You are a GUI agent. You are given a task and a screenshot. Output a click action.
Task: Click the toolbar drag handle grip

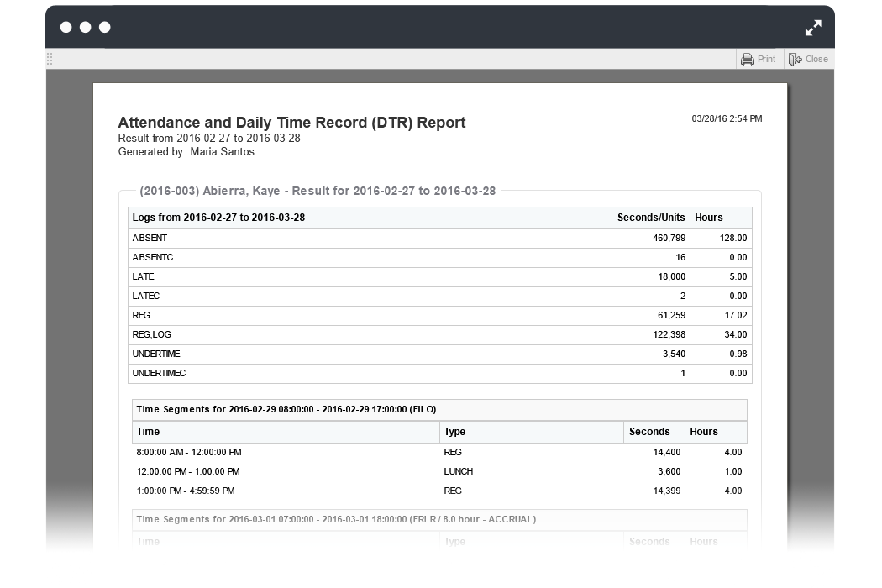(50, 59)
